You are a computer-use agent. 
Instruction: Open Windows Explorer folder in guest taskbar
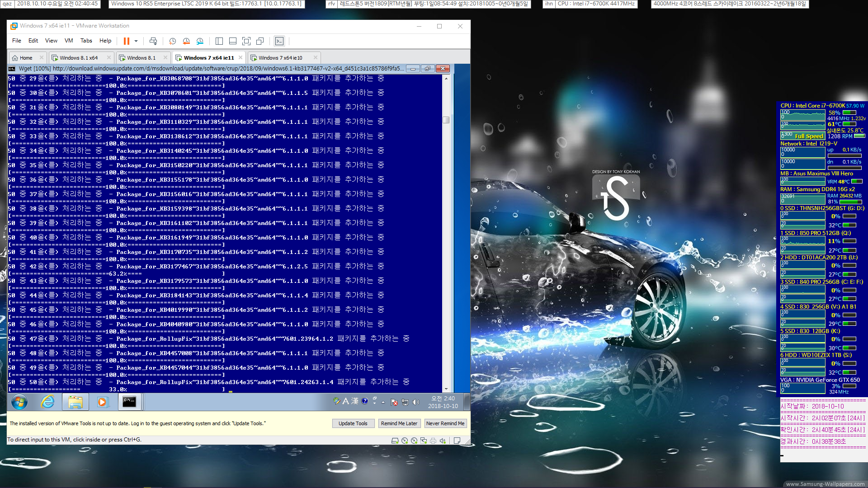[x=75, y=402]
